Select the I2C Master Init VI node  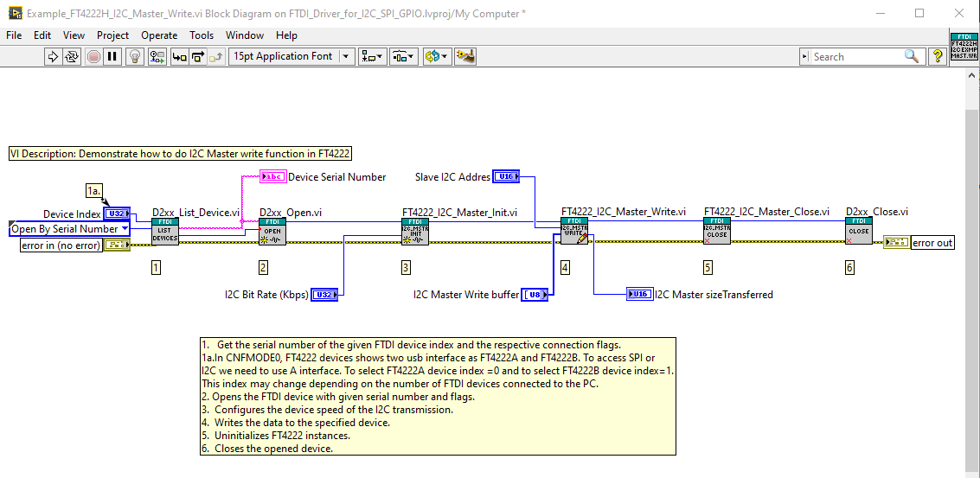(x=415, y=232)
